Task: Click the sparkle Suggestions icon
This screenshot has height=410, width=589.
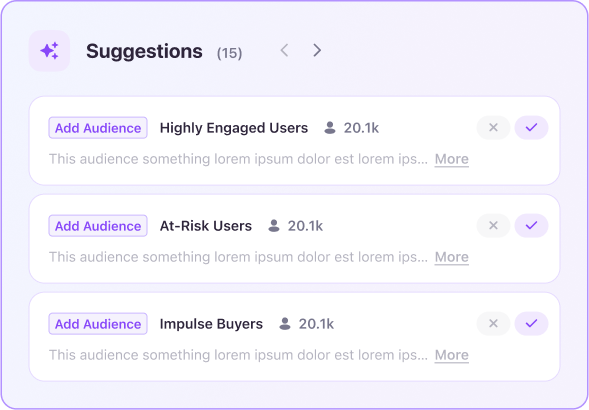Action: [50, 51]
